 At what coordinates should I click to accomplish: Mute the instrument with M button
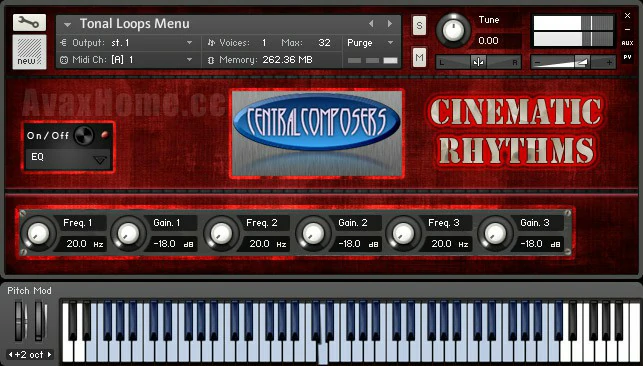click(419, 58)
